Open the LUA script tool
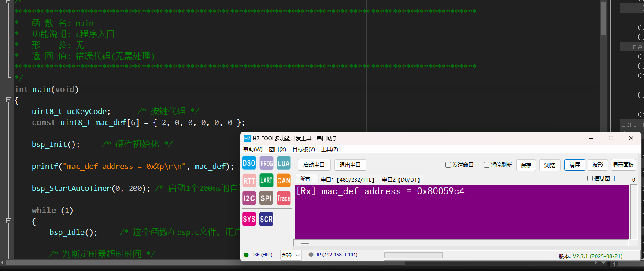The image size is (644, 271). coord(284,163)
